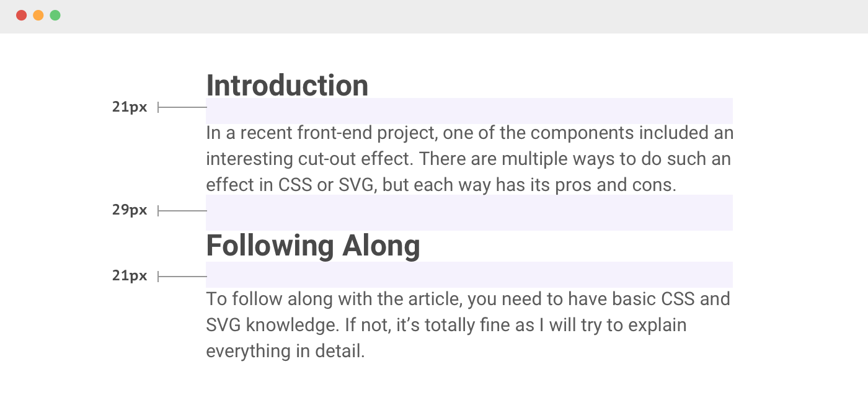The width and height of the screenshot is (868, 413).
Task: Click the text "everything in detail."
Action: click(x=285, y=351)
